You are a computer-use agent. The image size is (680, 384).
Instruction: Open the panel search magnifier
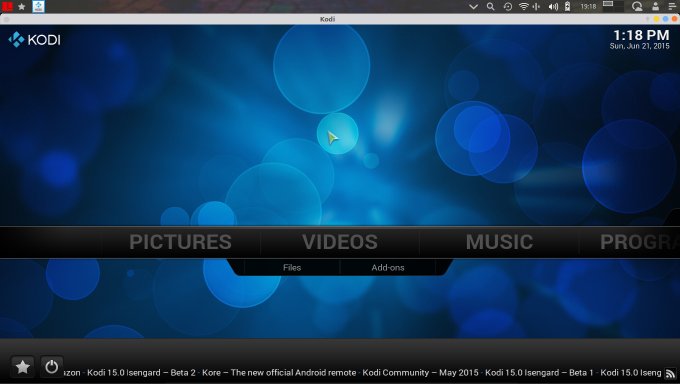[490, 7]
